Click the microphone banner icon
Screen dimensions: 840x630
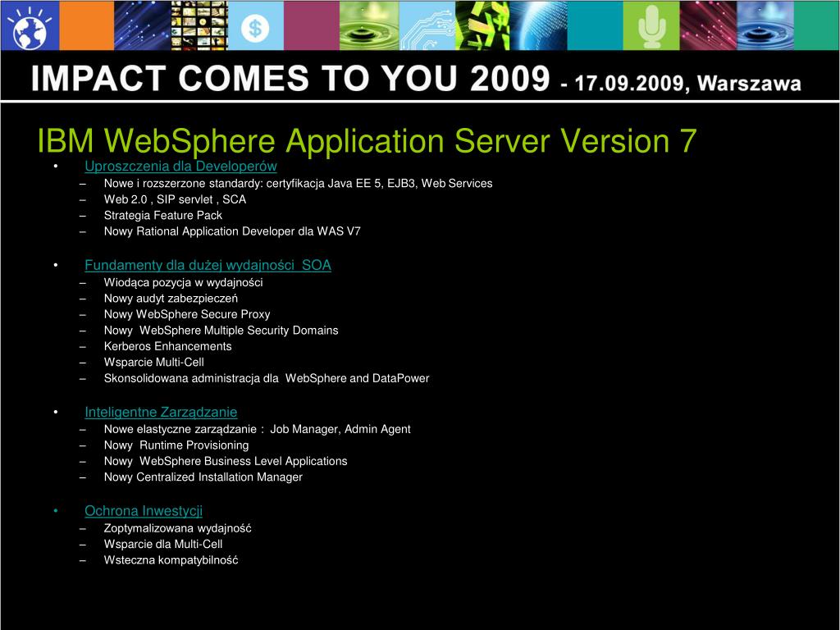651,25
